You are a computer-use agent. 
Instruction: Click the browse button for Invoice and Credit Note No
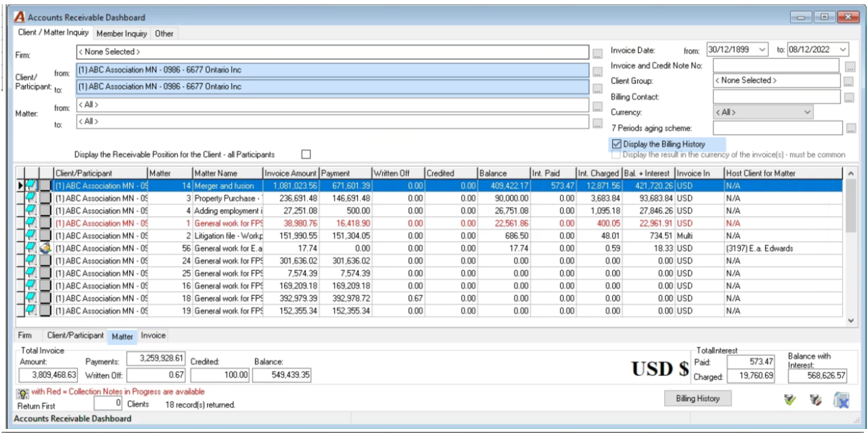click(851, 66)
